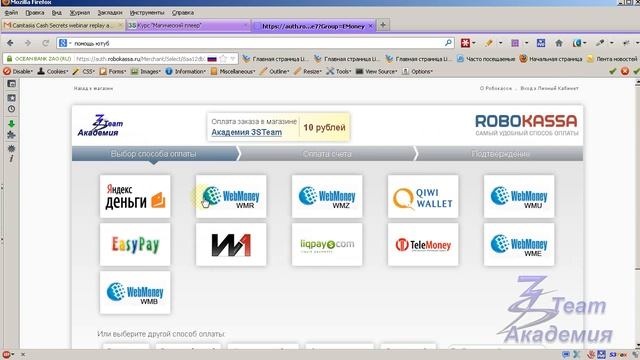Open Web Developer Outline menu
The width and height of the screenshot is (640, 360).
[x=275, y=71]
